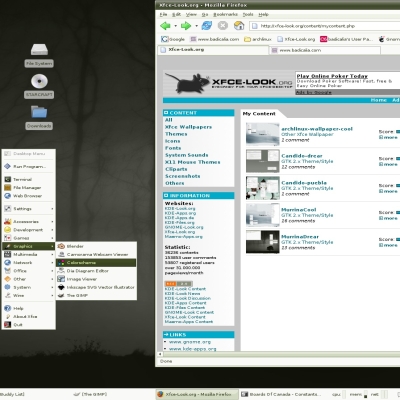Viewport: 400px width, 400px height.
Task: Expand the Network submenu
Action: [x=29, y=263]
